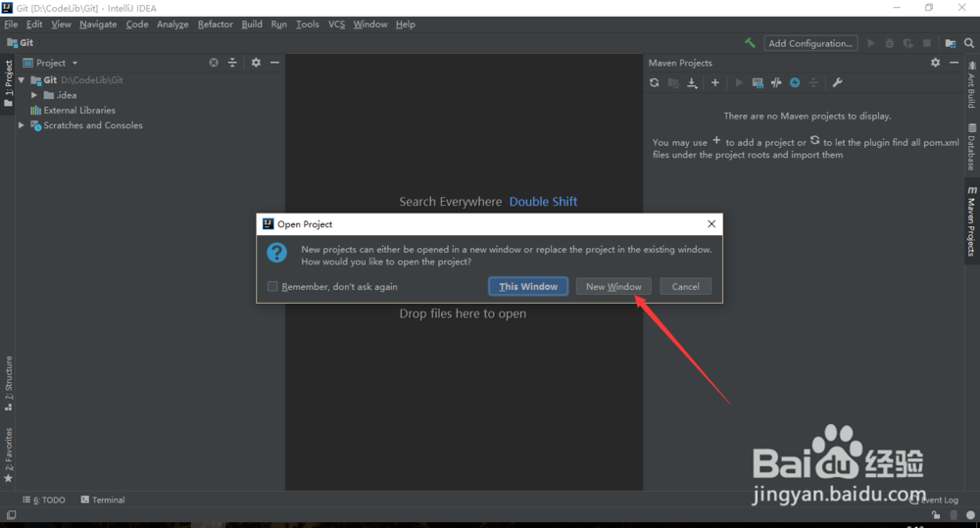Click the Maven Projects side tab
The height and width of the screenshot is (528, 980).
[971, 221]
